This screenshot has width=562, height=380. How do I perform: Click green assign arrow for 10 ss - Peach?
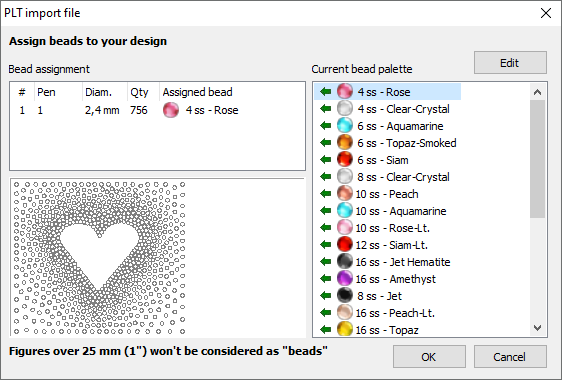pos(325,194)
